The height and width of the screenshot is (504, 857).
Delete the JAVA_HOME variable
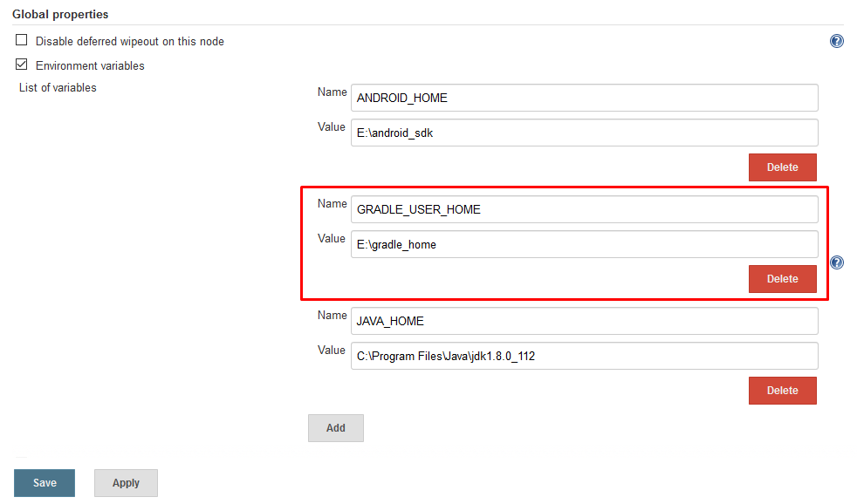[x=782, y=390]
